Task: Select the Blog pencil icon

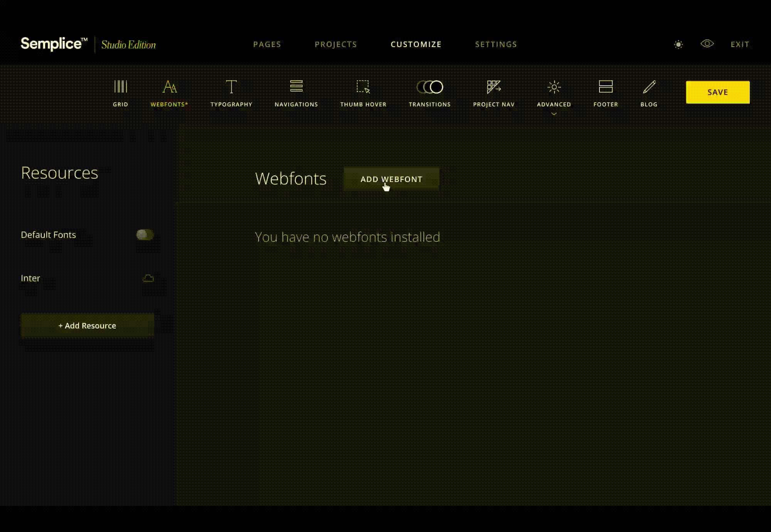Action: (x=649, y=87)
